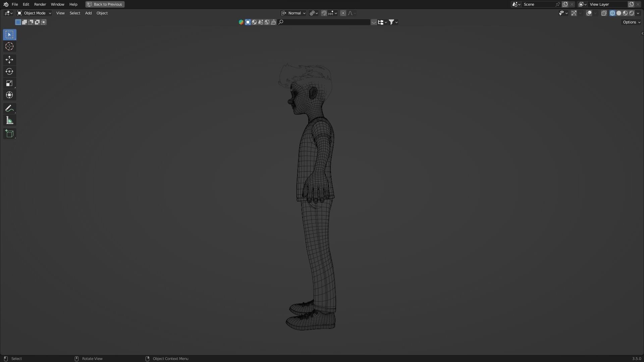The width and height of the screenshot is (644, 362).
Task: Pick the Measure ruler tool
Action: pos(9,120)
